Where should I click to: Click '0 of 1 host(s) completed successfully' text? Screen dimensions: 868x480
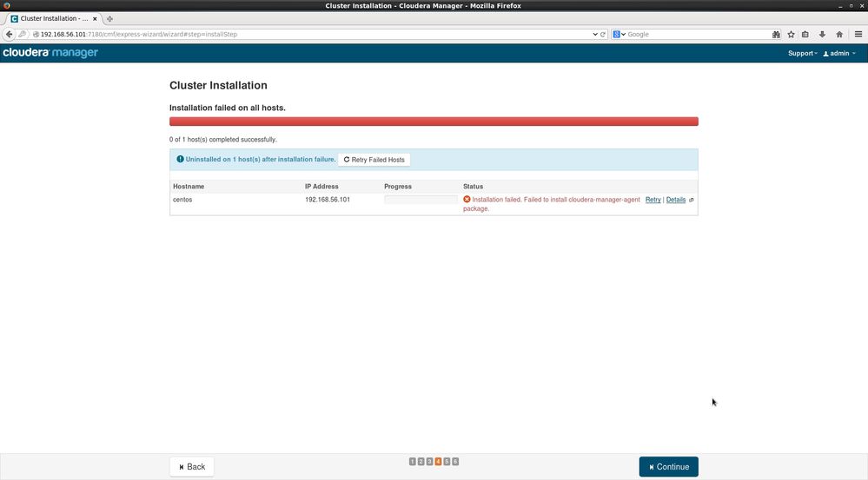223,140
